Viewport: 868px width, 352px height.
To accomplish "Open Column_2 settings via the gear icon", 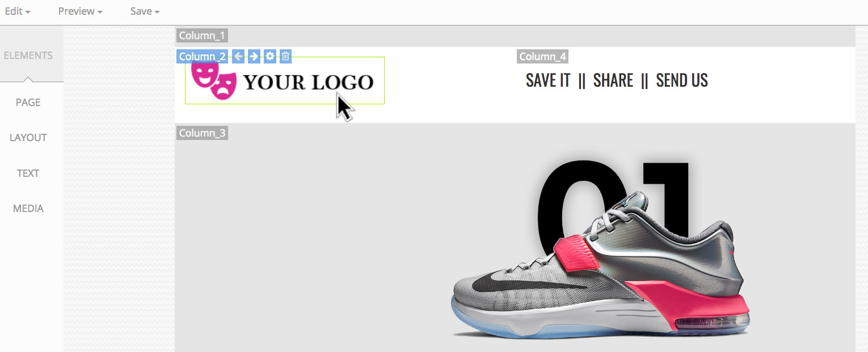I will 270,56.
